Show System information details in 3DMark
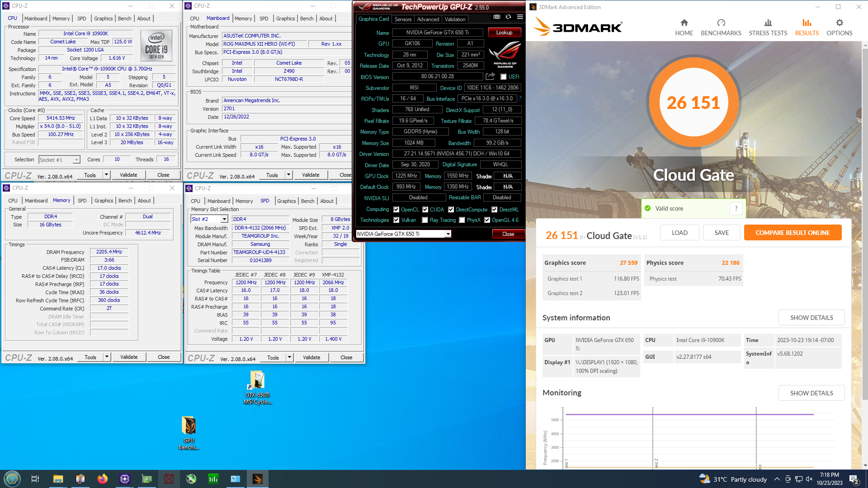868x488 pixels. tap(811, 318)
